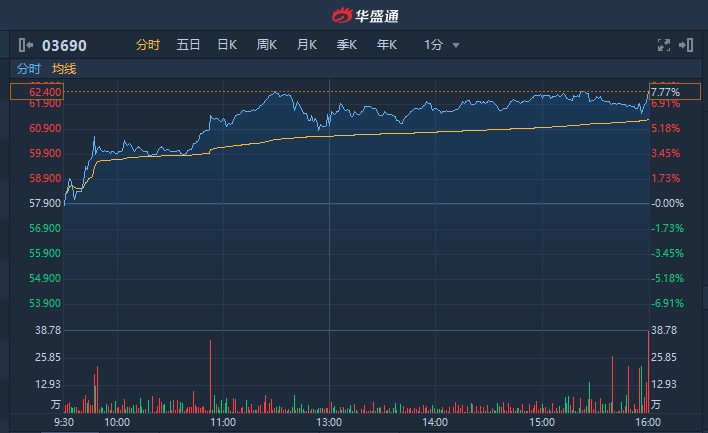Toggle the 分时 line legend
Image resolution: width=708 pixels, height=433 pixels.
point(28,69)
